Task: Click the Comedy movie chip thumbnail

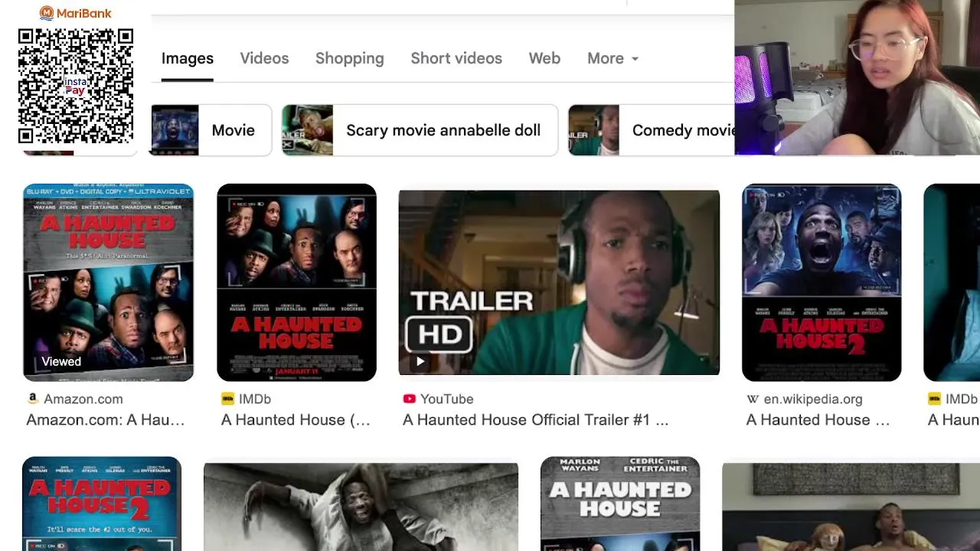Action: pos(593,130)
